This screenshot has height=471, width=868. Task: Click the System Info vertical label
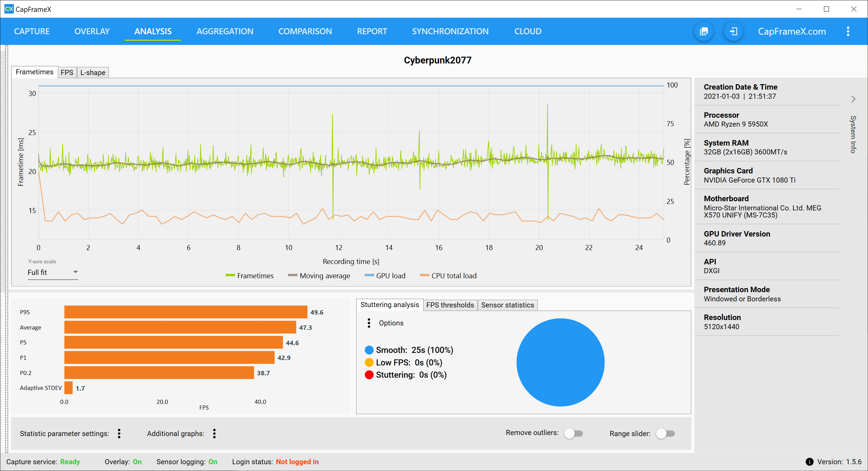[x=853, y=134]
